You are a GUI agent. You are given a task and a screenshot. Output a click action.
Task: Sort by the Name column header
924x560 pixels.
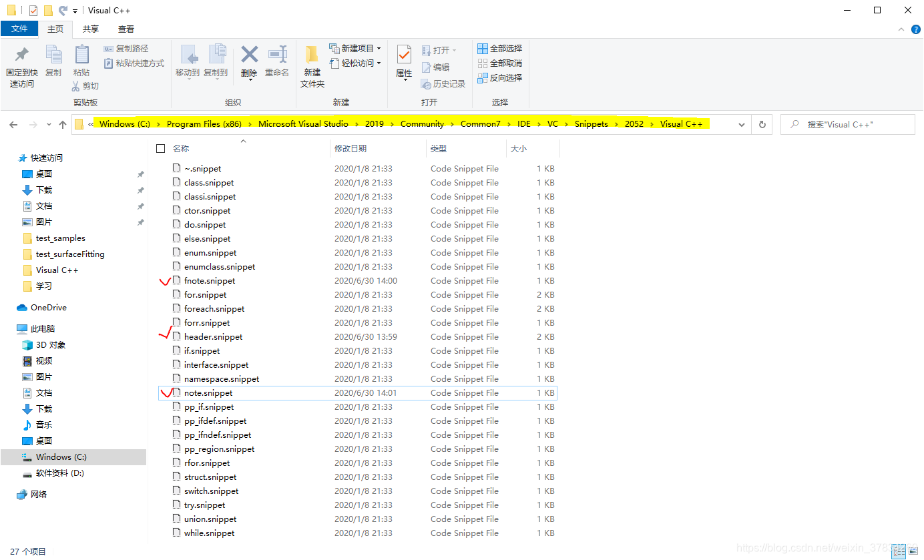click(181, 148)
